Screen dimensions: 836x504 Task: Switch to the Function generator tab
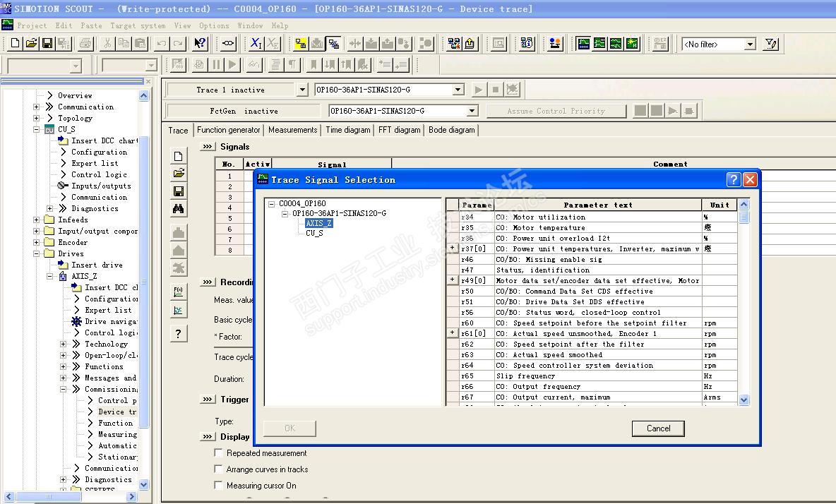pyautogui.click(x=228, y=130)
